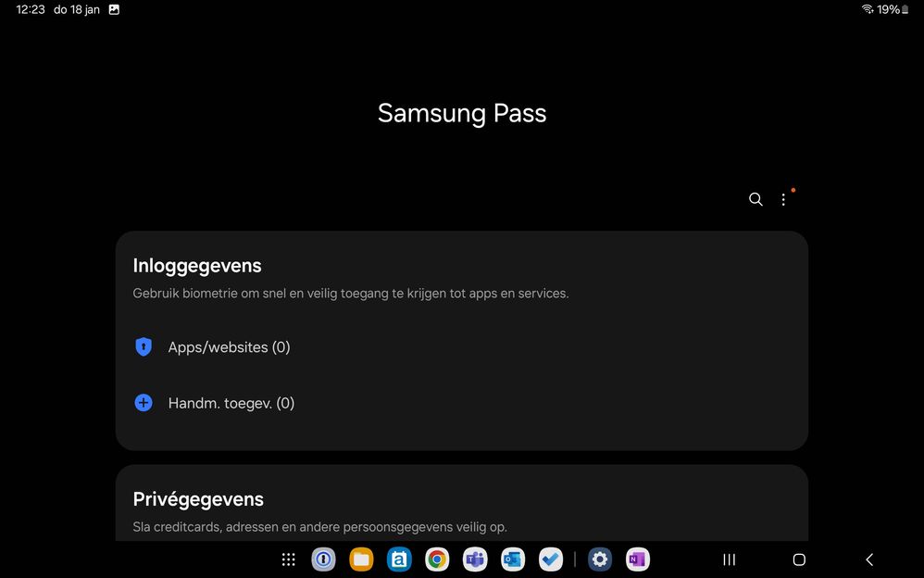Select the Privégegevens heading
Image resolution: width=924 pixels, height=578 pixels.
(x=198, y=499)
